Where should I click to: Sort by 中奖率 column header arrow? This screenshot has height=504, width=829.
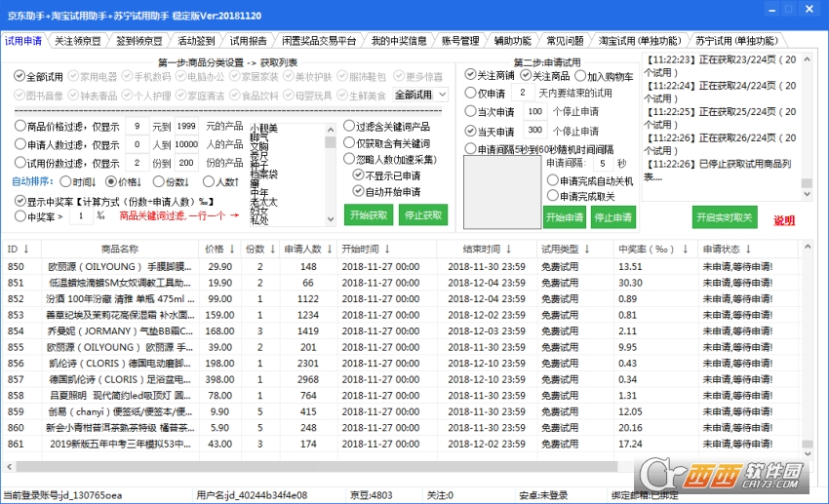(x=686, y=249)
